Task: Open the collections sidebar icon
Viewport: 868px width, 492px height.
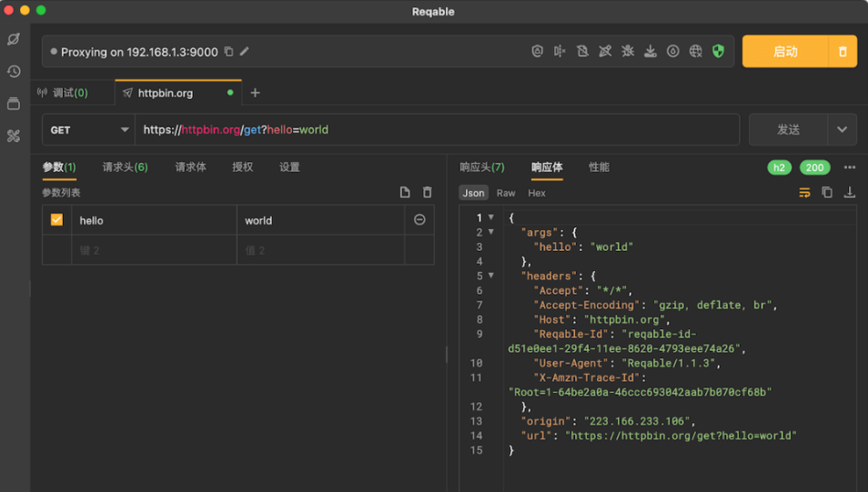Action: coord(14,104)
